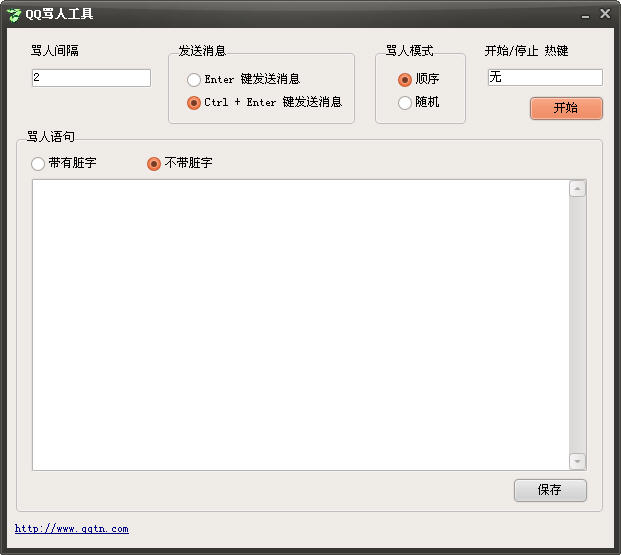Select Ctrl + Enter 键发送消息 option
Viewport: 621px width, 555px height.
pyautogui.click(x=194, y=102)
